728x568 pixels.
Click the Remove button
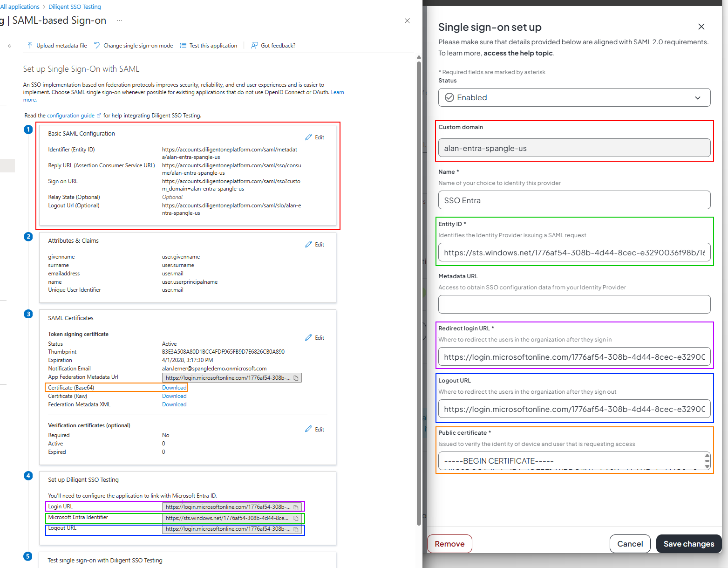pyautogui.click(x=449, y=544)
